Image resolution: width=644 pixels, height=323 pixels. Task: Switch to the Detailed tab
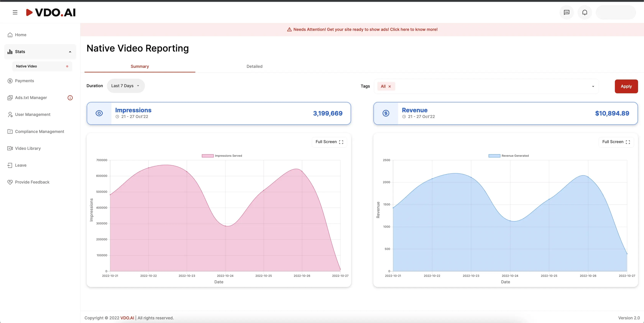pos(254,66)
